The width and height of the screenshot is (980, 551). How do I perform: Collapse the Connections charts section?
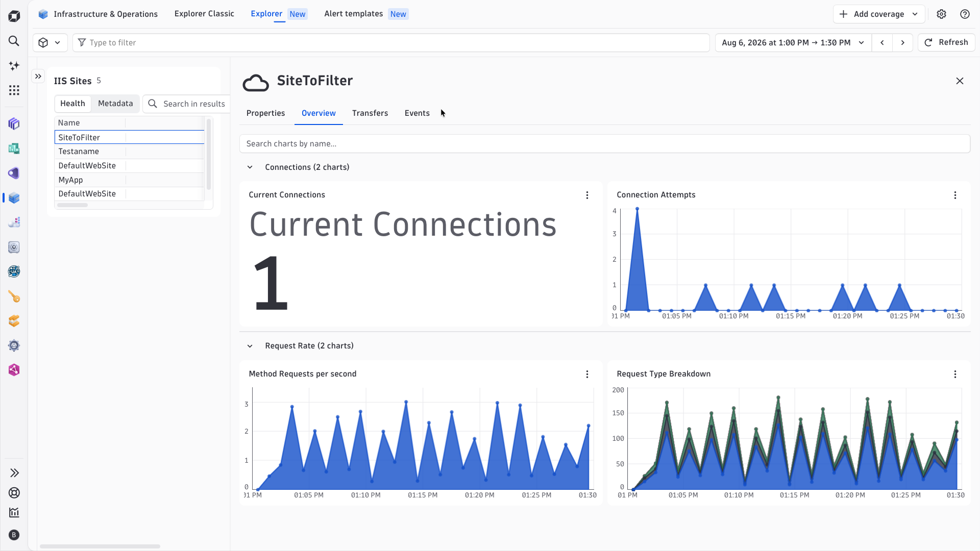click(x=250, y=167)
